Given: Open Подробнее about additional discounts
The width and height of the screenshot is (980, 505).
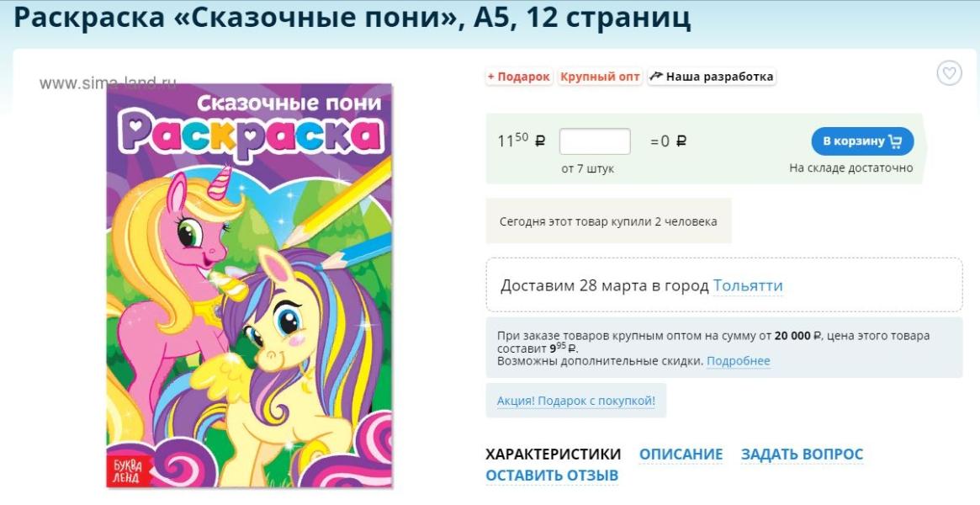Looking at the screenshot, I should click(x=738, y=361).
